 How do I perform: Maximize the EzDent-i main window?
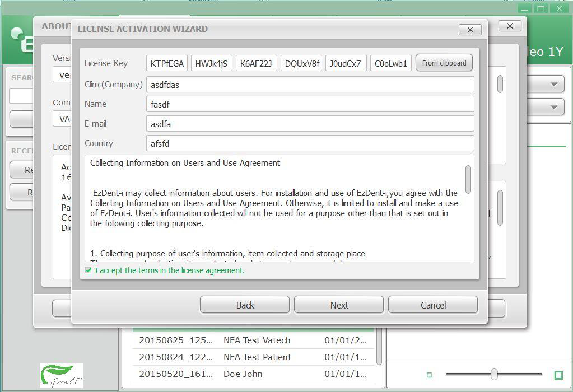click(541, 9)
